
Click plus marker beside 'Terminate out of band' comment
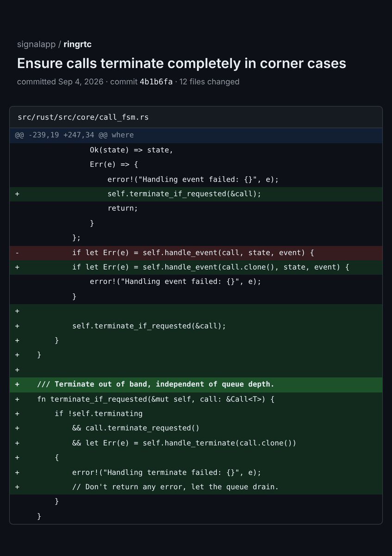(x=17, y=385)
